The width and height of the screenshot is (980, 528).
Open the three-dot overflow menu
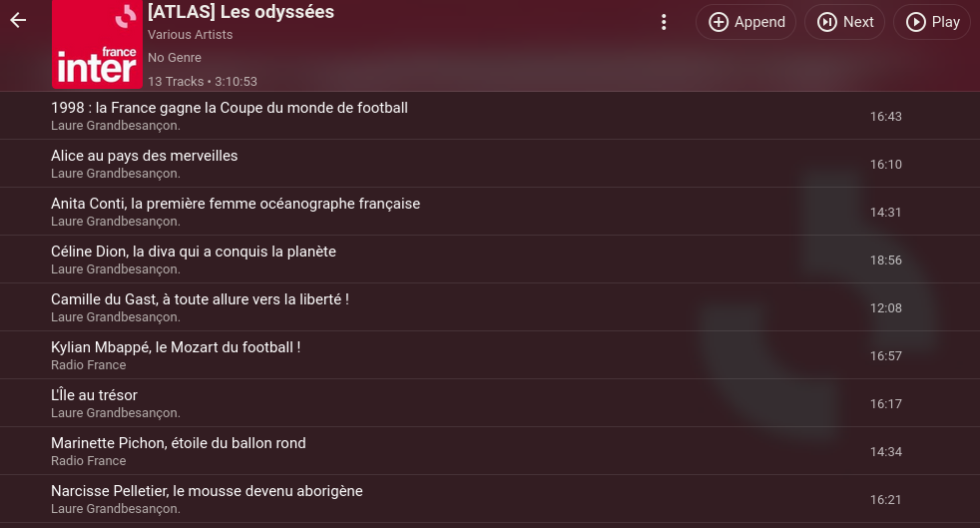pos(664,22)
